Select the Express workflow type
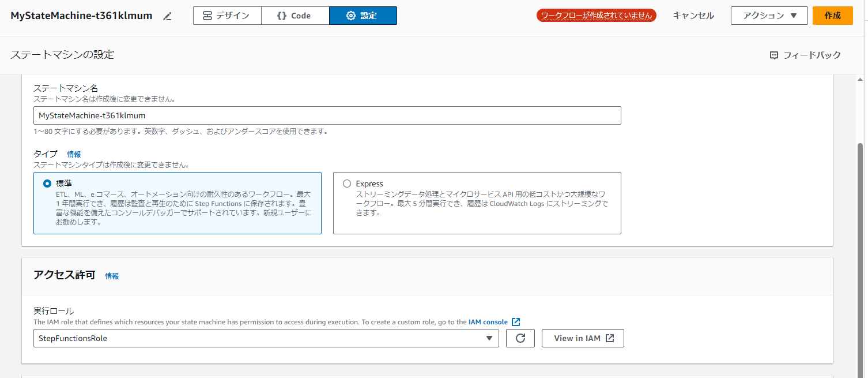 346,183
